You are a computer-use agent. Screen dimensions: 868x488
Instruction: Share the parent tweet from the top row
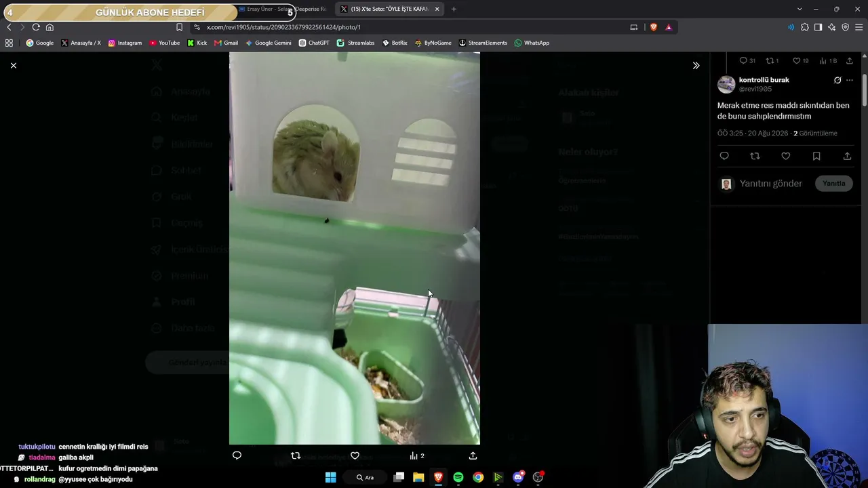[849, 61]
